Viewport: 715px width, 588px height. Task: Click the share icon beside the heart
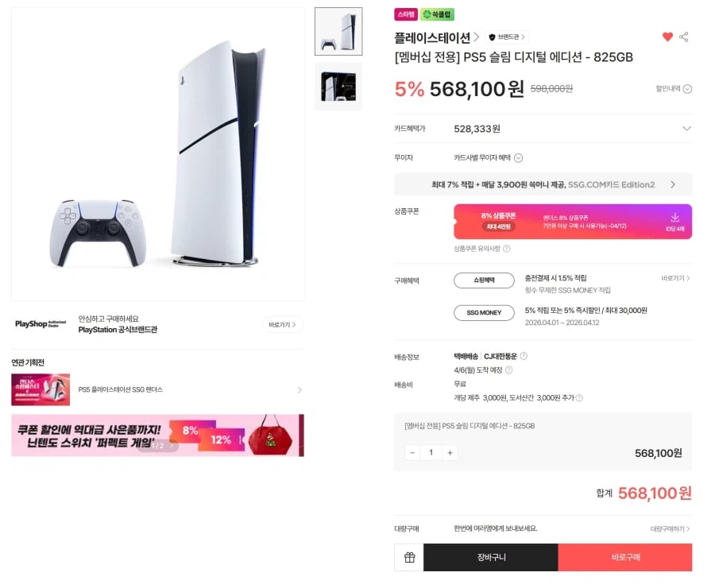pyautogui.click(x=683, y=37)
